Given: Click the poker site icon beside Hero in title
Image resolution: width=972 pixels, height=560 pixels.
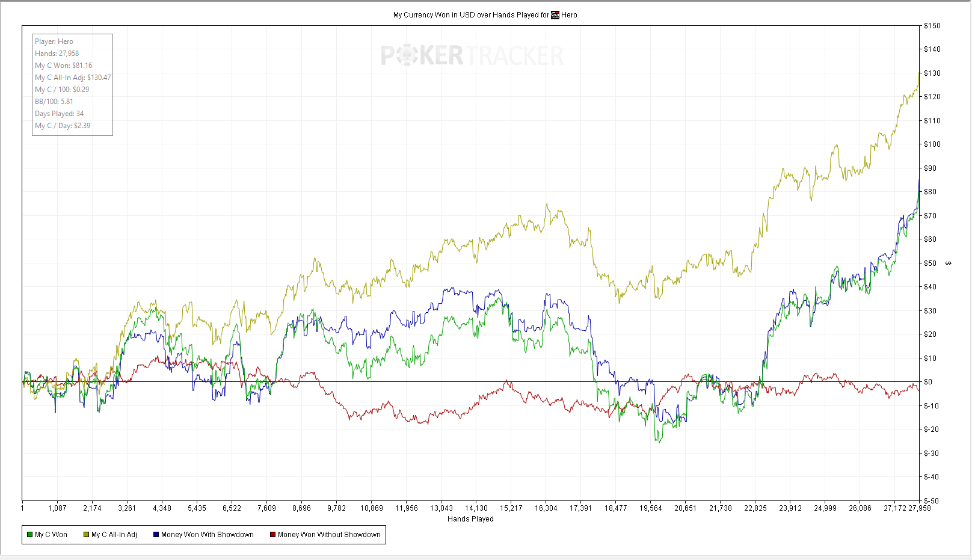Looking at the screenshot, I should (x=555, y=15).
